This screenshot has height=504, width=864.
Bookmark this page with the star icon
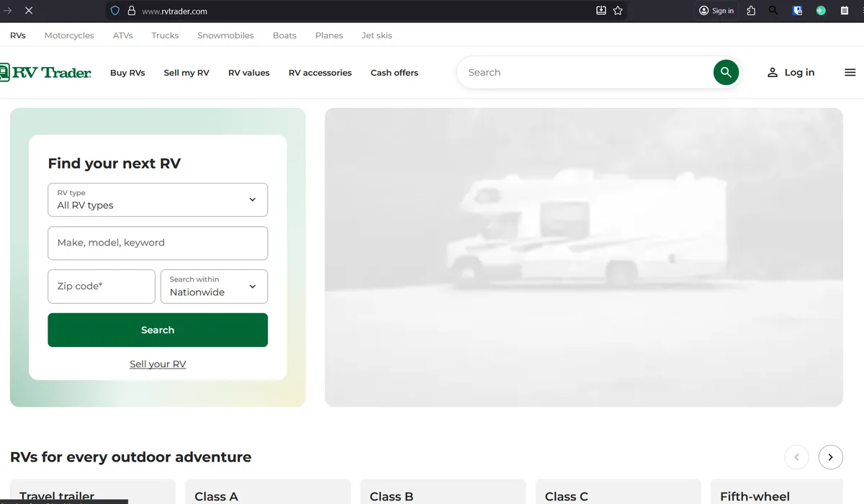point(618,11)
